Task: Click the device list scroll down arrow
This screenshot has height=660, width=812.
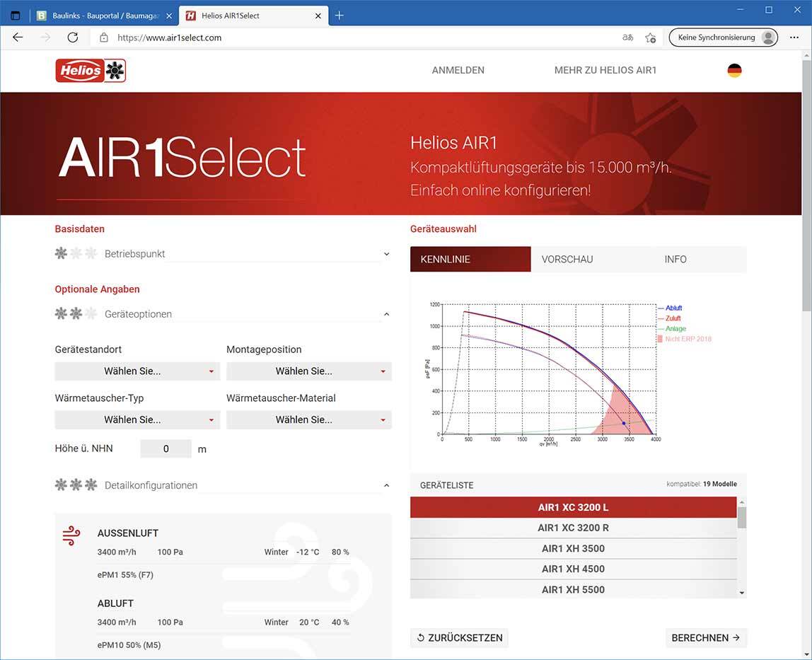Action: tap(741, 593)
